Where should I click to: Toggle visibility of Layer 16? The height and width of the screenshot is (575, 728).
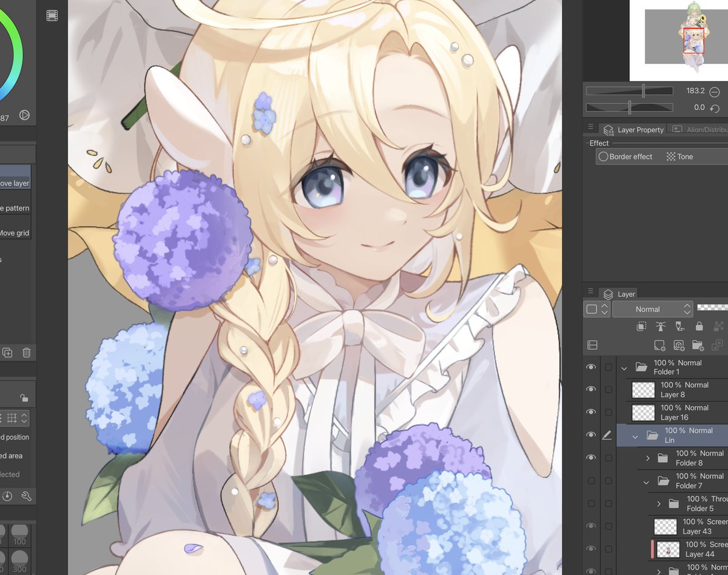point(591,412)
